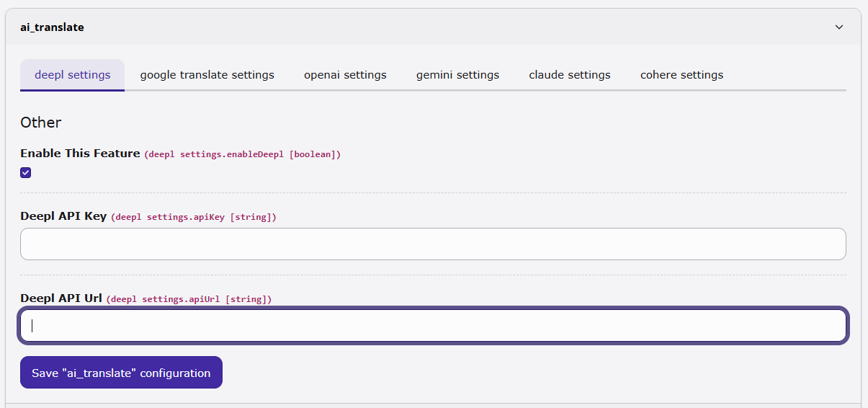The width and height of the screenshot is (868, 408).
Task: Save "ai_translate" configuration
Action: coord(121,373)
